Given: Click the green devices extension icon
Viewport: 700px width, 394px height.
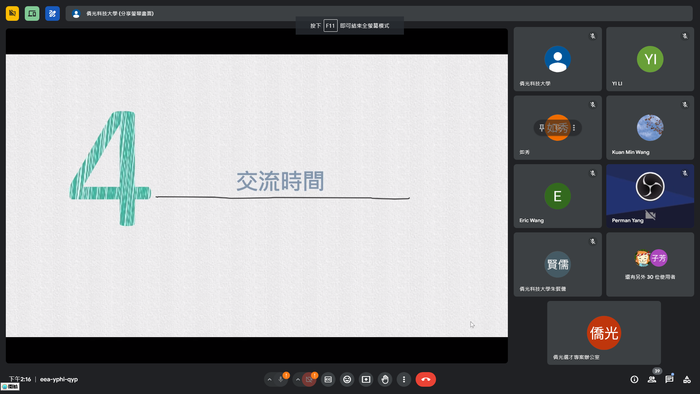Looking at the screenshot, I should pyautogui.click(x=32, y=13).
